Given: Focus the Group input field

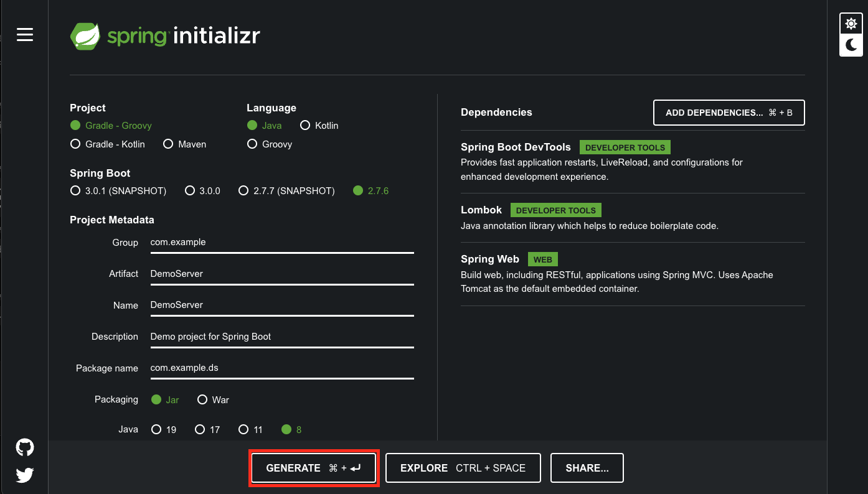Looking at the screenshot, I should pyautogui.click(x=282, y=243).
